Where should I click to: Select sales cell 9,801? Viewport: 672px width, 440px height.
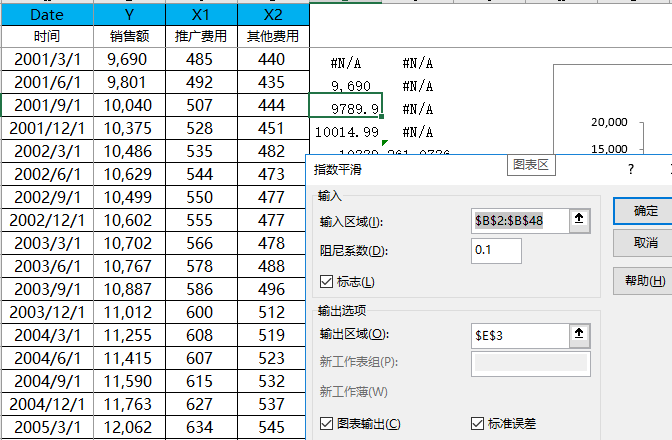[x=129, y=82]
